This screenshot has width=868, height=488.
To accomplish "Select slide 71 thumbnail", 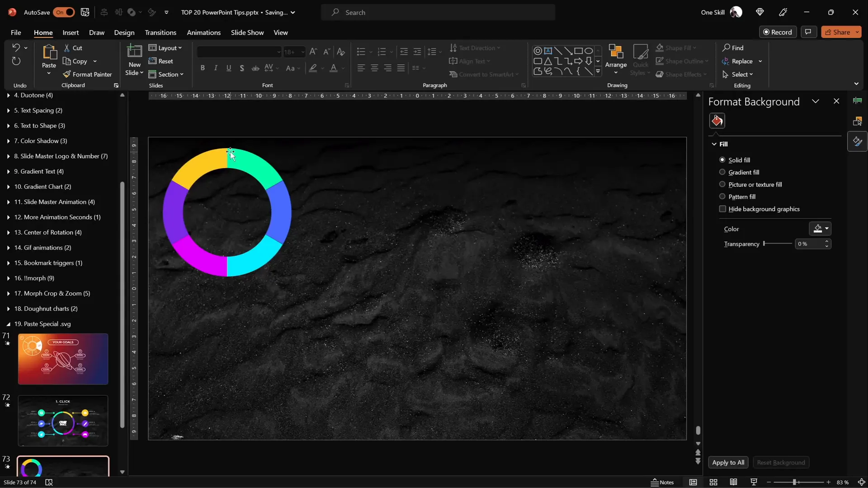I will [63, 359].
